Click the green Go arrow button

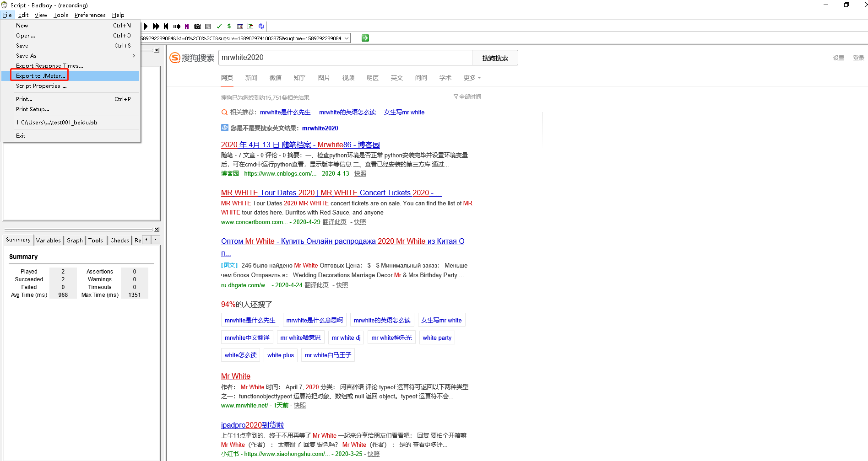[365, 38]
